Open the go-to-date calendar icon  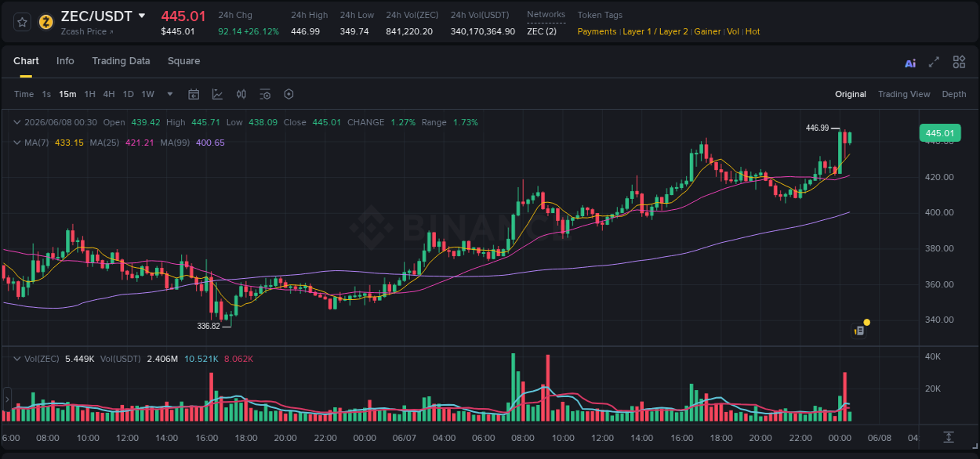click(194, 94)
